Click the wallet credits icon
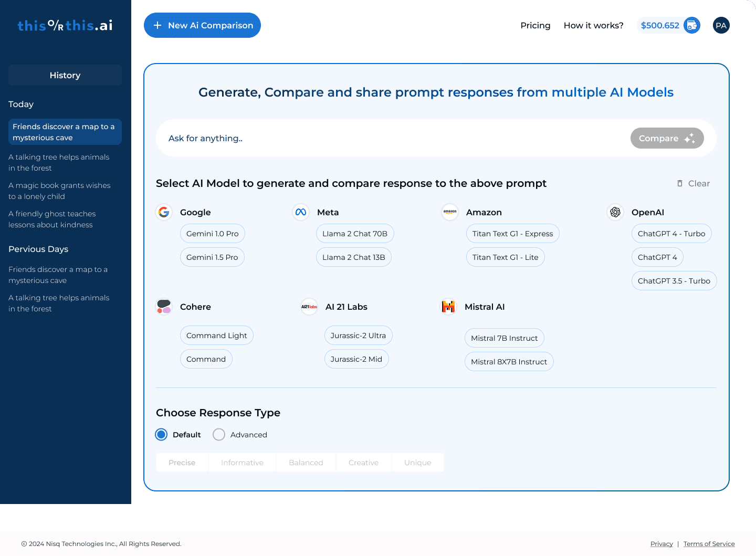 pyautogui.click(x=692, y=25)
